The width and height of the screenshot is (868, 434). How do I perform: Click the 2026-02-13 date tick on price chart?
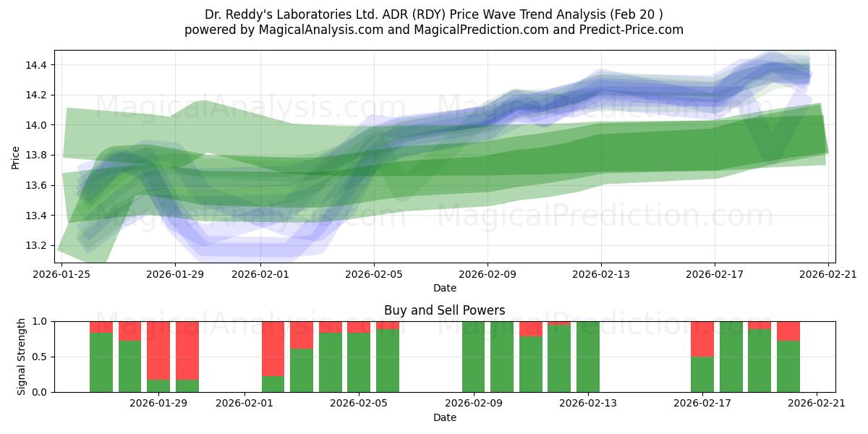601,273
